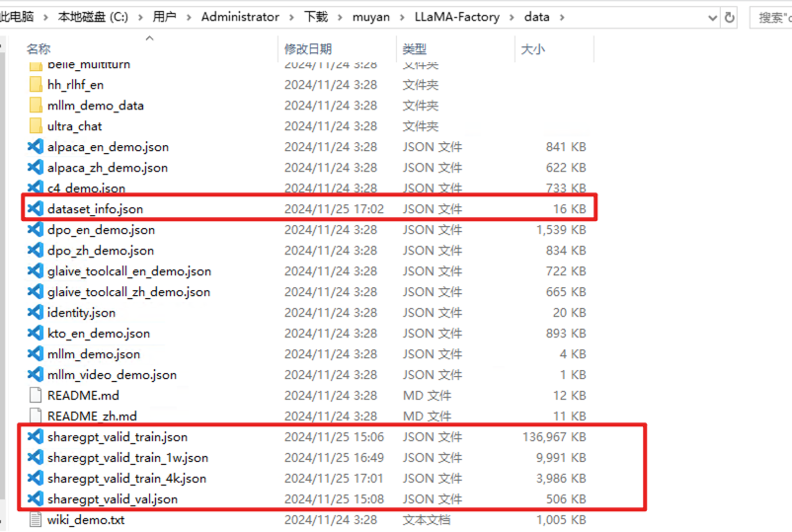Viewport: 792px width, 532px height.
Task: Click the VS Code icon beside dataset_info.json
Action: click(x=37, y=209)
